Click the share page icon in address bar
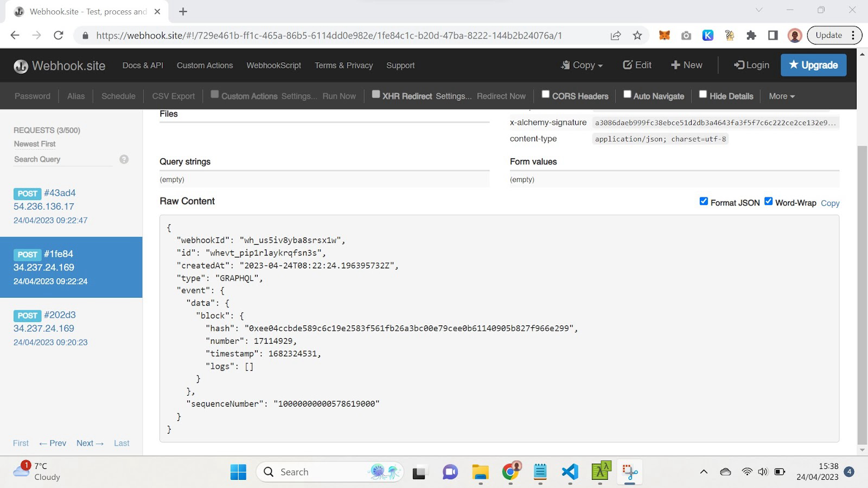The image size is (868, 488). click(615, 35)
